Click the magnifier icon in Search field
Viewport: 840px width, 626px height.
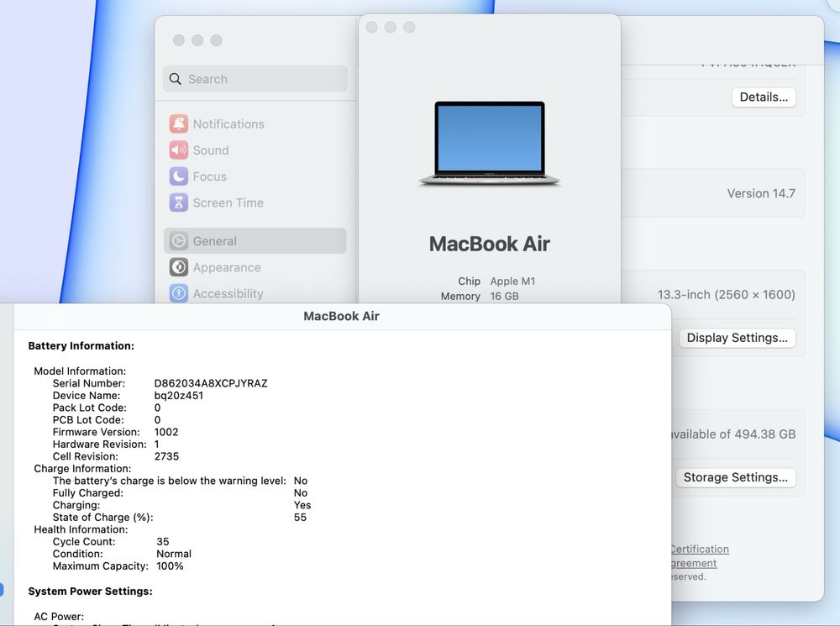click(176, 79)
